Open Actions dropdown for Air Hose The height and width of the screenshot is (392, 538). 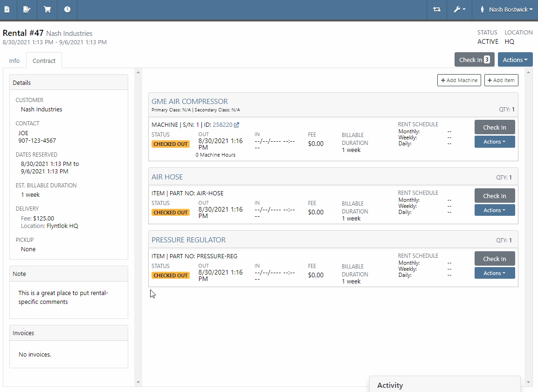point(495,210)
